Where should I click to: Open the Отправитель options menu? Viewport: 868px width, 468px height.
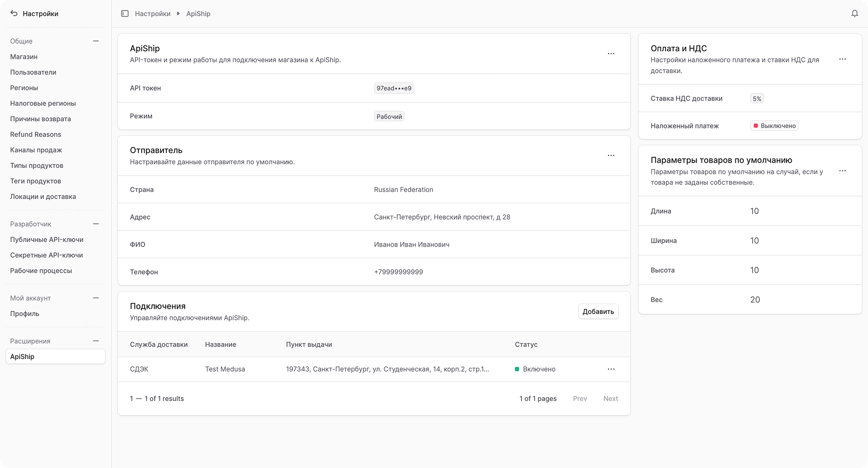point(611,155)
